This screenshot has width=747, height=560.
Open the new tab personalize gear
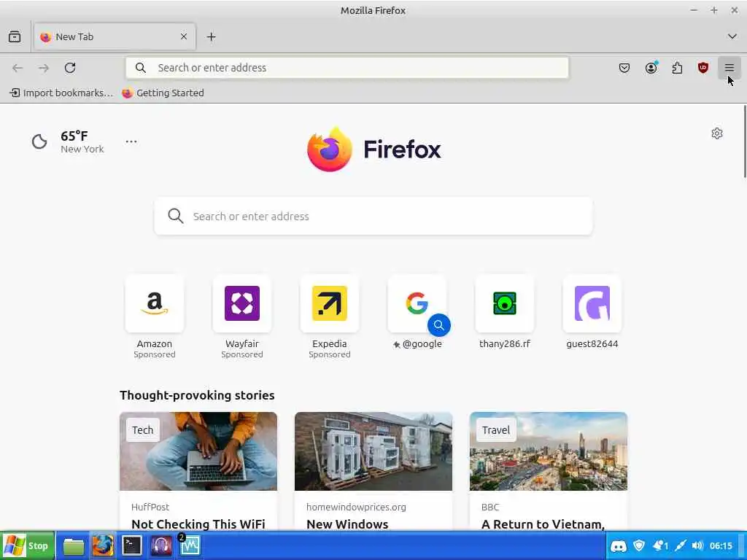[x=717, y=133]
